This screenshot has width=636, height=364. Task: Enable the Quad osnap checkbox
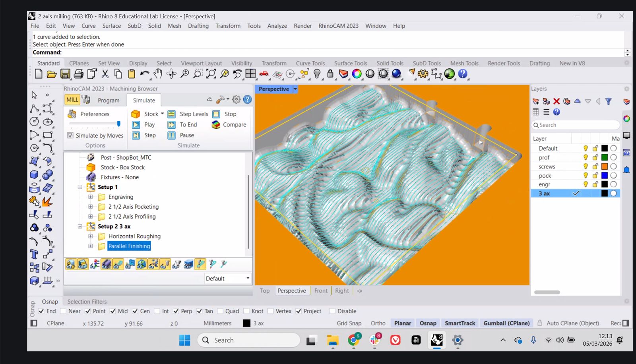click(x=220, y=311)
